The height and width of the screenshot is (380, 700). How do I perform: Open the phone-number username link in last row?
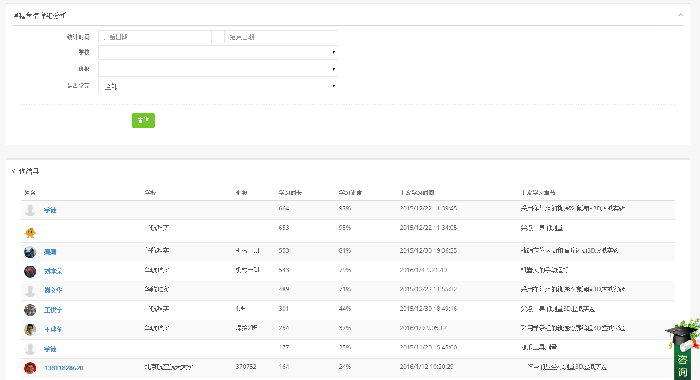tap(63, 368)
